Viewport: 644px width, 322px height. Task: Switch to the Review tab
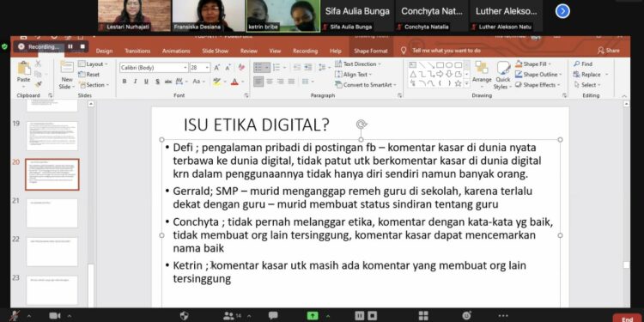click(x=249, y=51)
